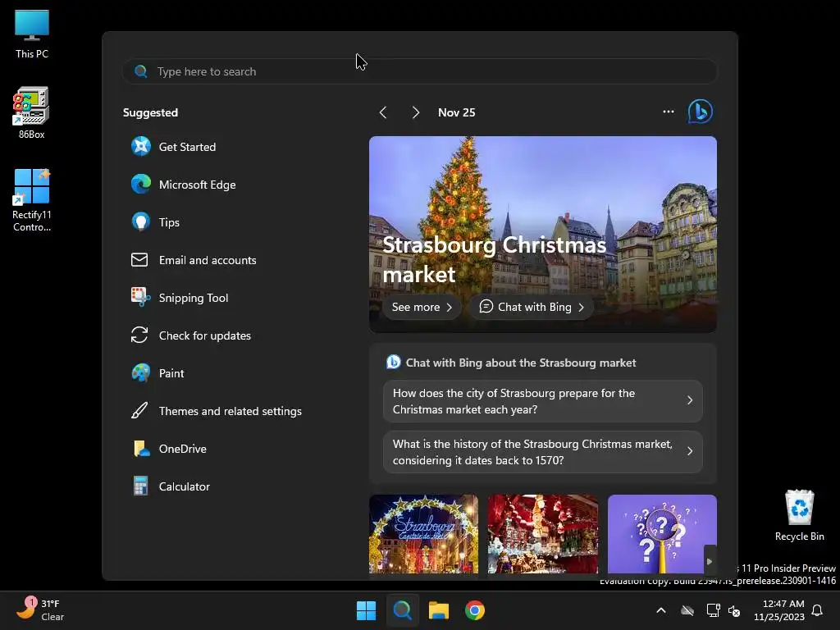Click the network tray icon
This screenshot has height=630, width=840.
pos(713,610)
